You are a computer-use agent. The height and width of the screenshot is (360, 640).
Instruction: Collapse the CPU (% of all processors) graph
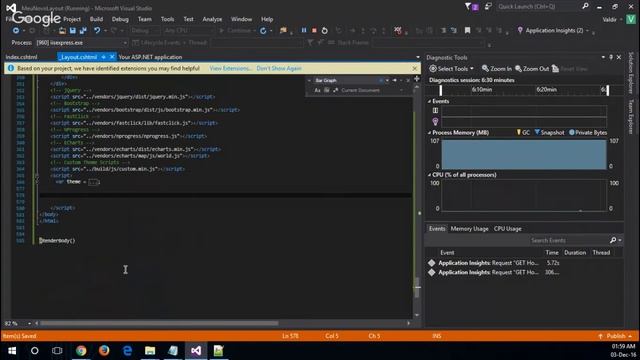pyautogui.click(x=429, y=175)
